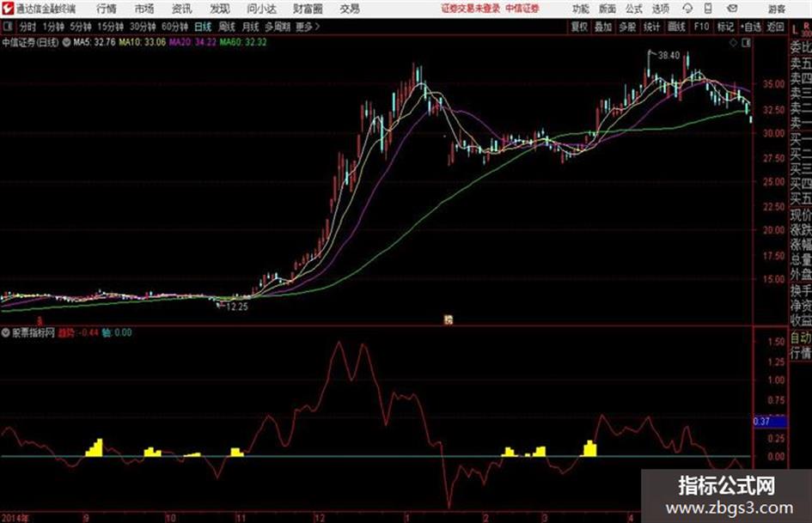Expand 更多 periods chevron
Screen dimensions: 812x523
[x=317, y=27]
